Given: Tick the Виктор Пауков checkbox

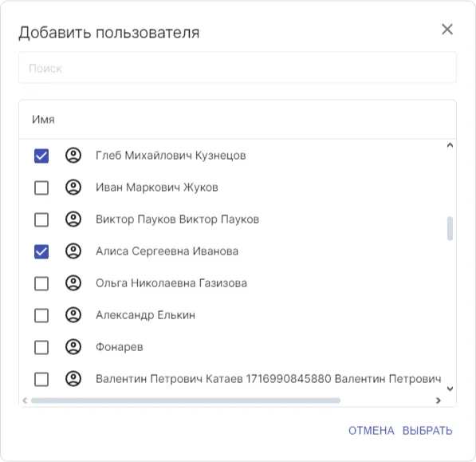Looking at the screenshot, I should coord(41,219).
